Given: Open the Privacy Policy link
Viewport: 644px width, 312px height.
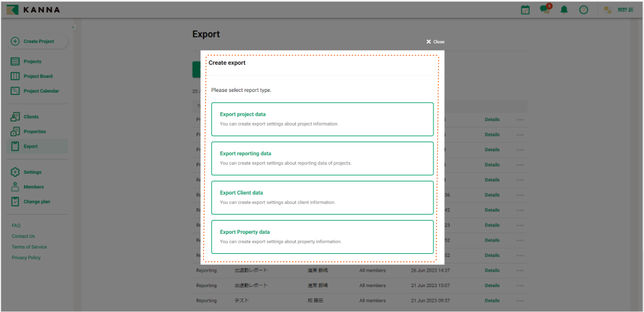Looking at the screenshot, I should pyautogui.click(x=26, y=257).
